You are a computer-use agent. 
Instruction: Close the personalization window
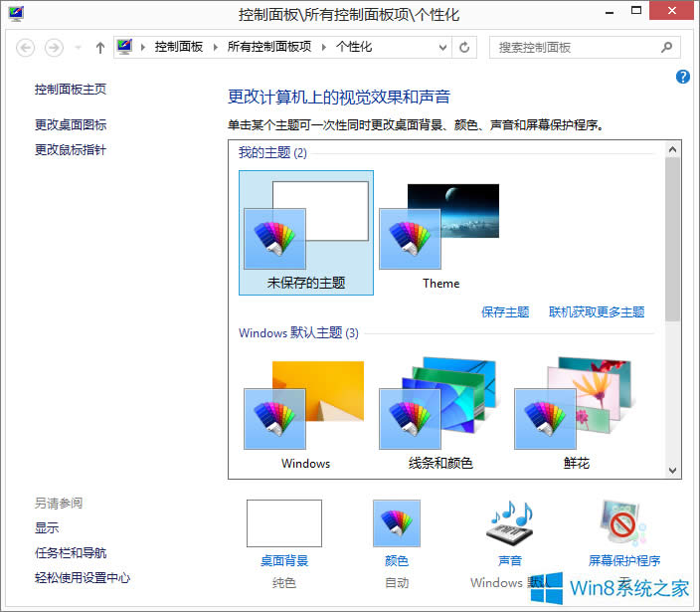tap(671, 10)
